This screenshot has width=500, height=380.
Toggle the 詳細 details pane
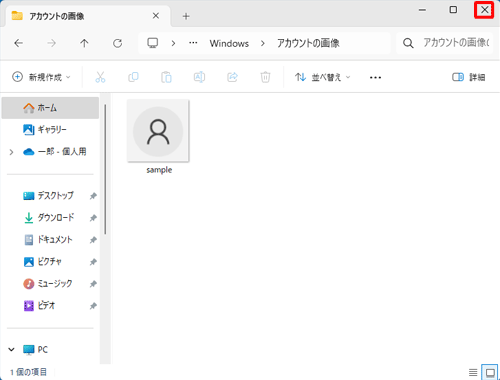(468, 77)
